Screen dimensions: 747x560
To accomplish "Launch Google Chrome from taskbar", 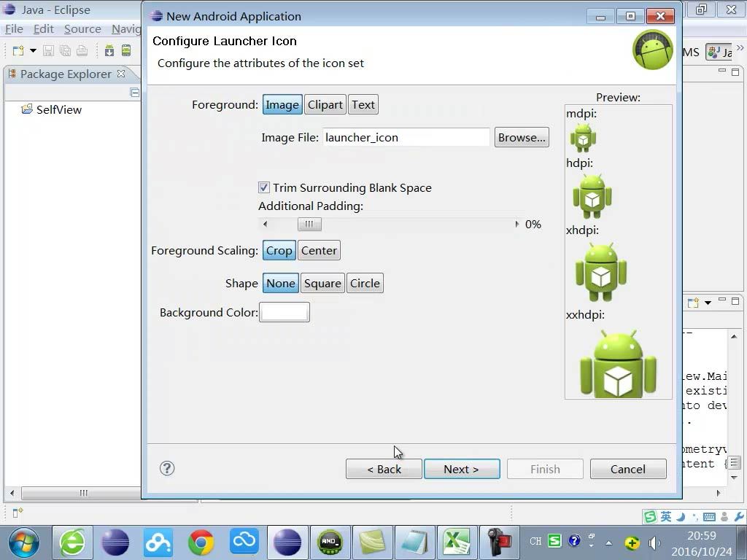I will (201, 542).
